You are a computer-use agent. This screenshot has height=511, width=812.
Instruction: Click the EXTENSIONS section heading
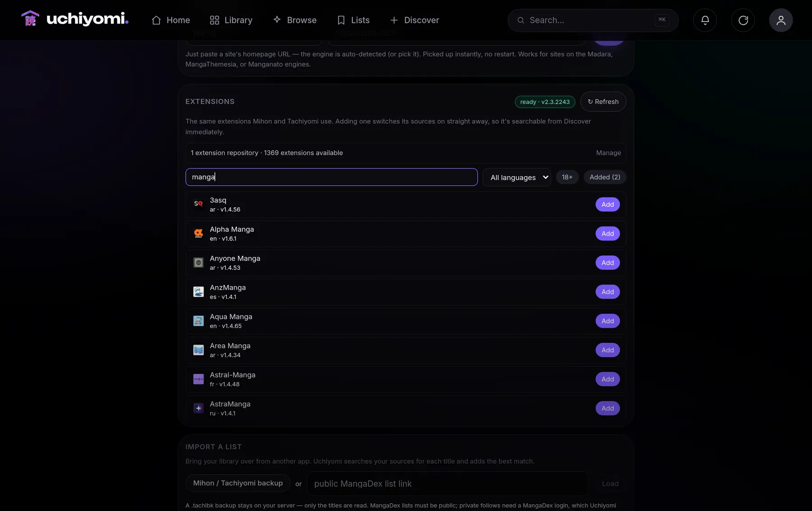pos(210,101)
